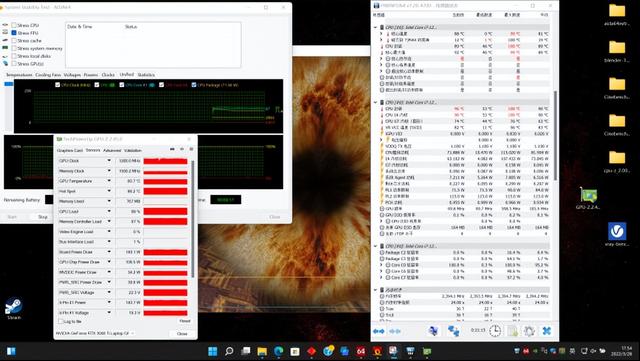Screen dimensions: 640x361
Task: Click GPU-Z screenshot camera icon
Action: click(172, 149)
